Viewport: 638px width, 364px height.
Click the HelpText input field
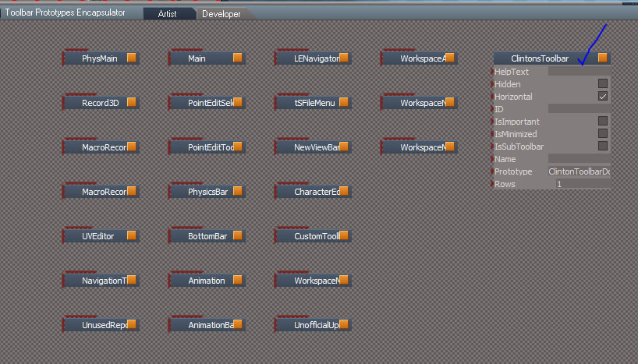(x=580, y=72)
